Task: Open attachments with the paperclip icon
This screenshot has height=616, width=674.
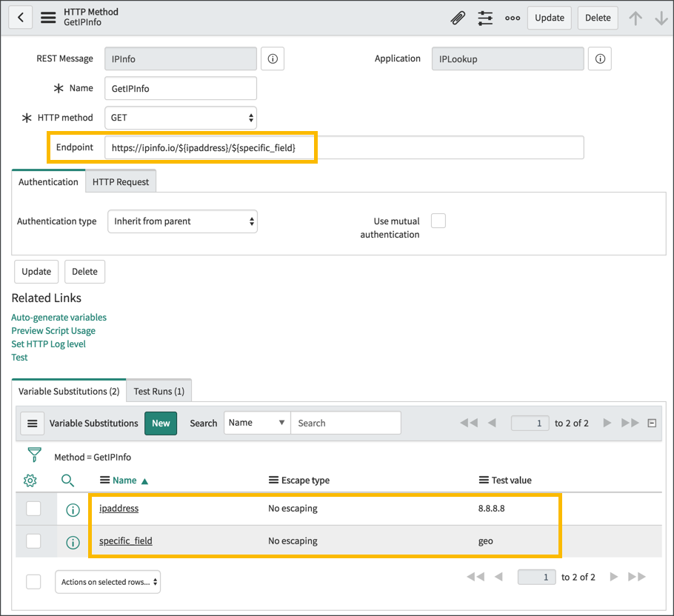Action: [x=458, y=18]
